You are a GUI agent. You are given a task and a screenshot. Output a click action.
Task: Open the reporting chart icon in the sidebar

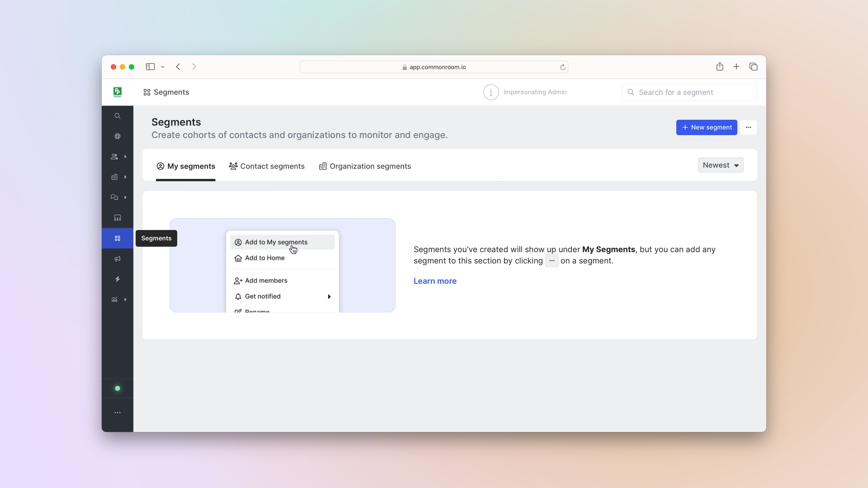114,299
